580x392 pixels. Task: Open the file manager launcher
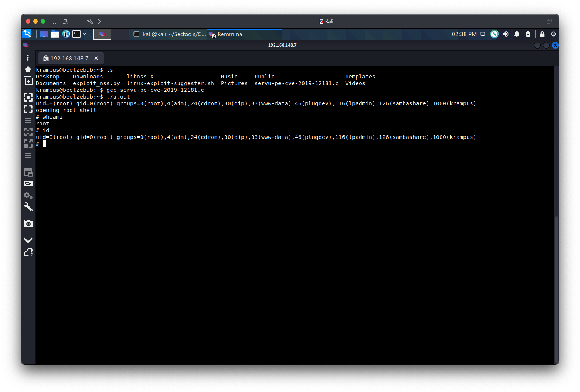[55, 34]
